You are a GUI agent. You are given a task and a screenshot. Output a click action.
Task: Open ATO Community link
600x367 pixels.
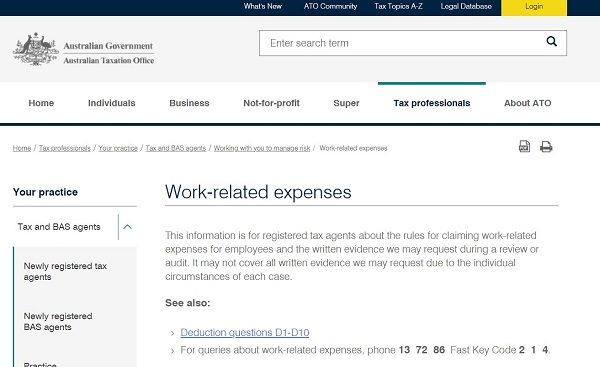(330, 6)
